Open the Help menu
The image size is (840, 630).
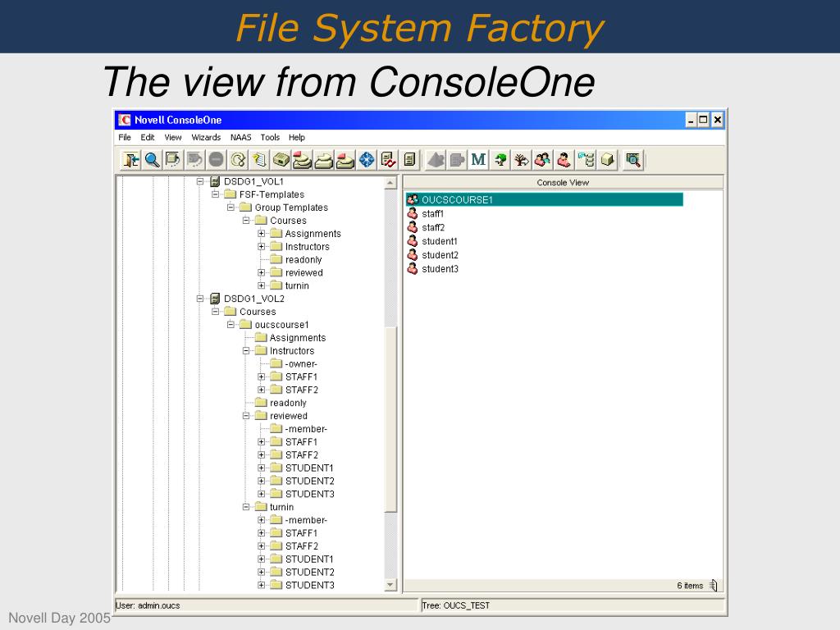[297, 137]
